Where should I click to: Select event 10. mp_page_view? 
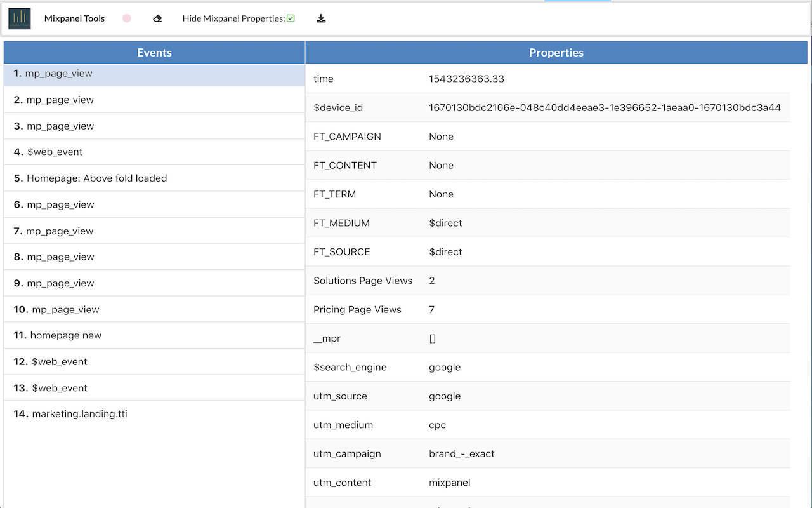pyautogui.click(x=154, y=309)
